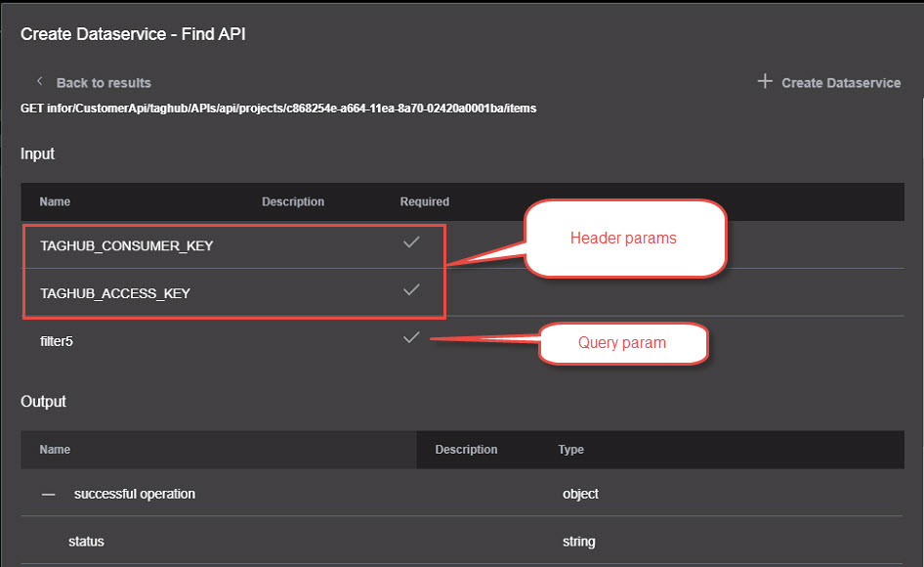
Task: Click the Required column header
Action: tap(424, 201)
